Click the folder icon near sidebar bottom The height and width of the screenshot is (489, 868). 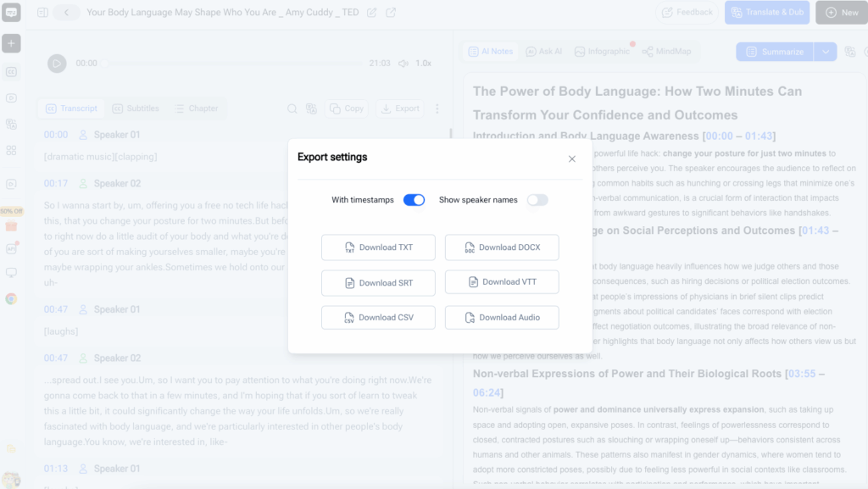11,448
